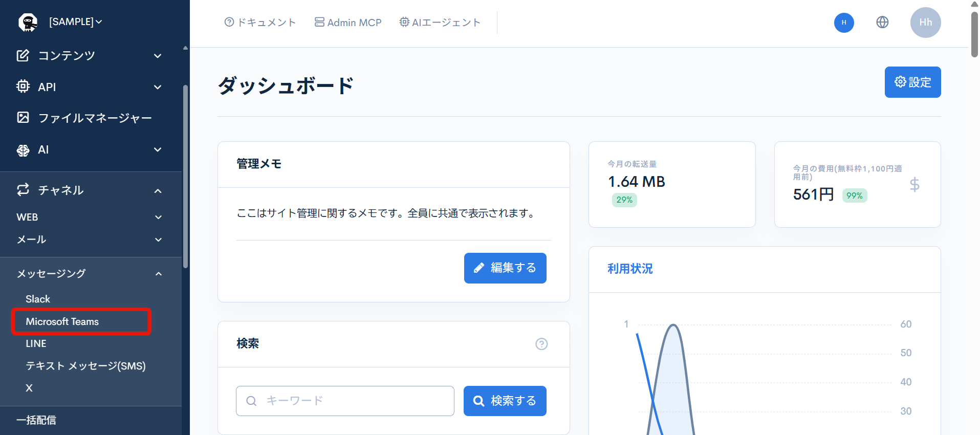Collapse the メッセージング section chevron
The image size is (980, 435).
159,274
